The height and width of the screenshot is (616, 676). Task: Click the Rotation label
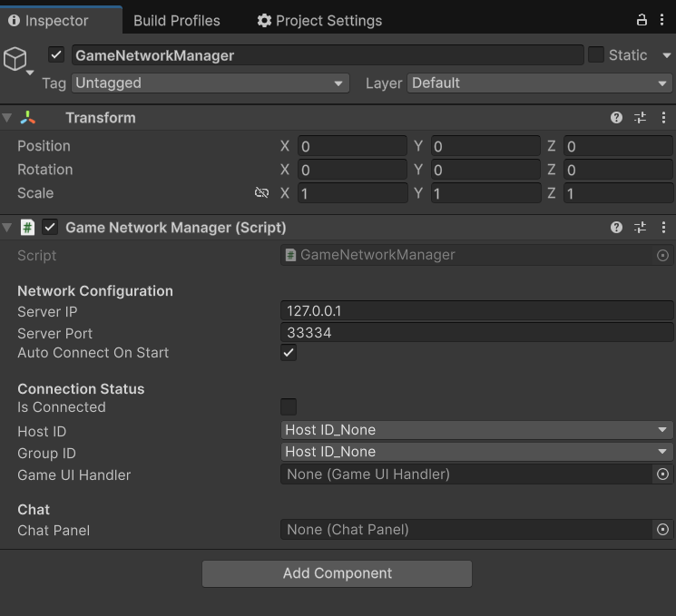click(44, 170)
